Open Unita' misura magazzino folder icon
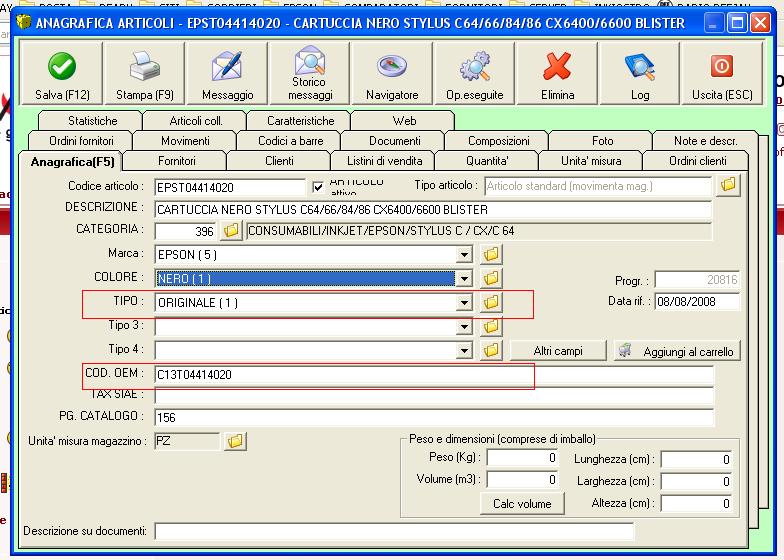 click(x=235, y=441)
